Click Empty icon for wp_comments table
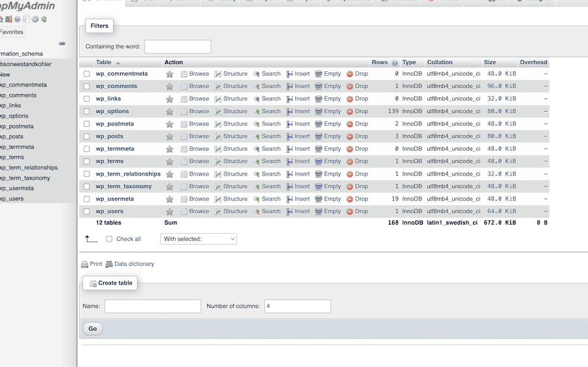 click(319, 86)
